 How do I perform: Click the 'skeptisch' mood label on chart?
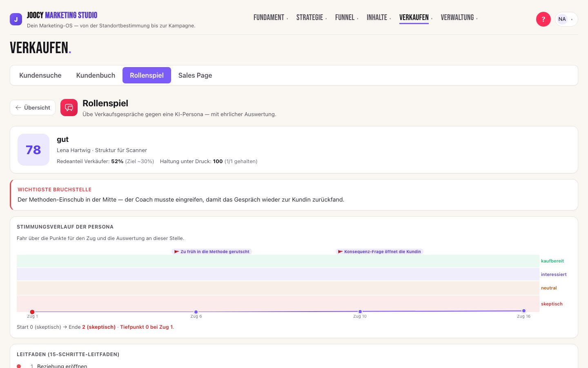pos(552,304)
